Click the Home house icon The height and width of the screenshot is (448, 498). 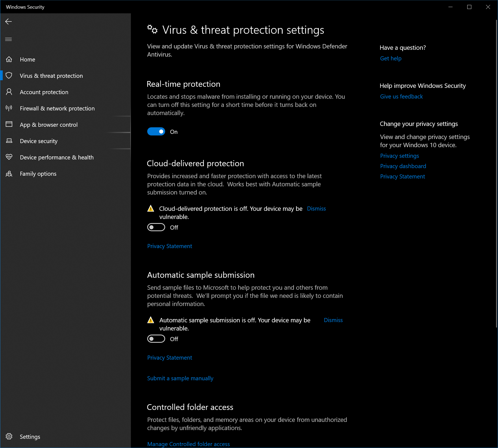click(9, 59)
